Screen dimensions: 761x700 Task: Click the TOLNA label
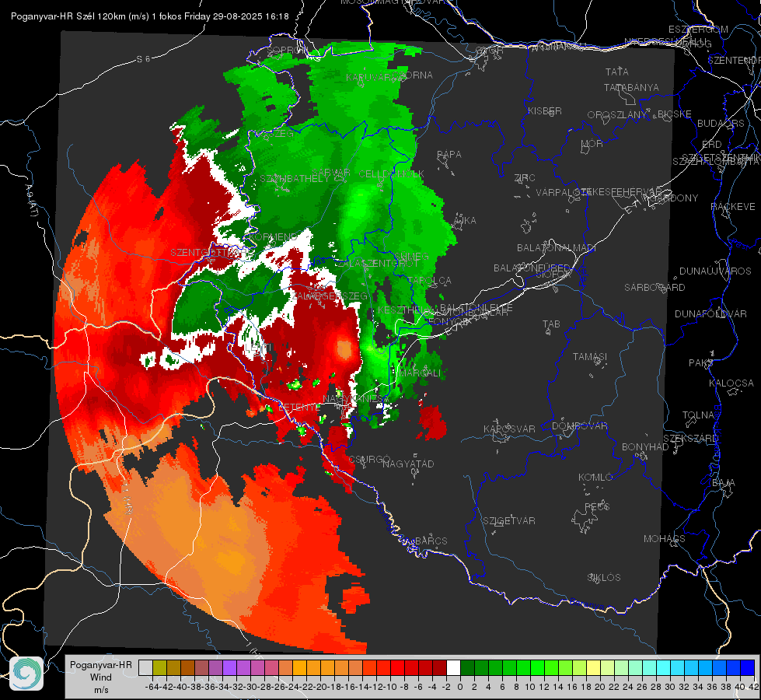pos(698,415)
